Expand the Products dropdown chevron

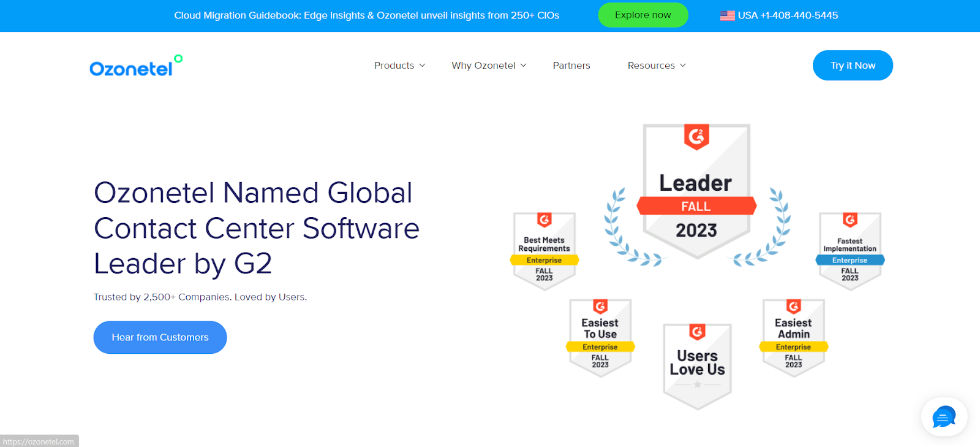422,66
